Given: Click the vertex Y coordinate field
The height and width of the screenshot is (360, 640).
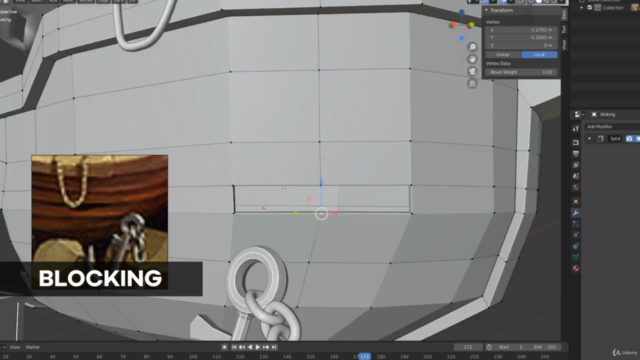Looking at the screenshot, I should pos(521,38).
